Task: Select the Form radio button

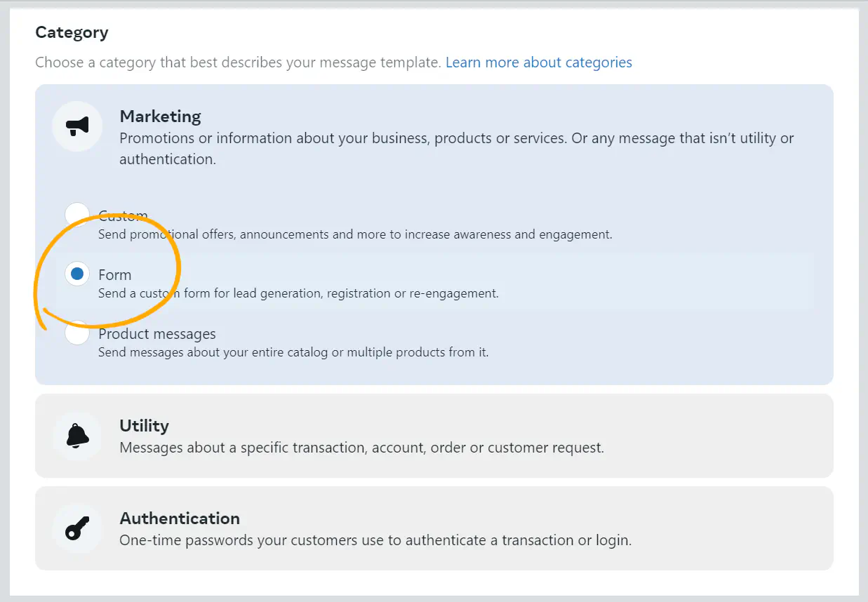Action: click(77, 274)
